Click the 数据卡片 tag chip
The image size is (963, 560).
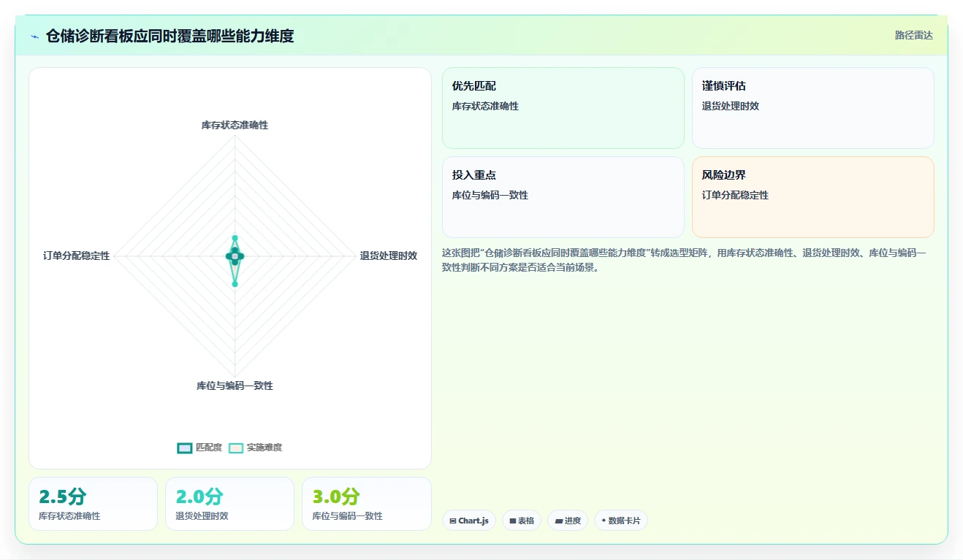621,521
